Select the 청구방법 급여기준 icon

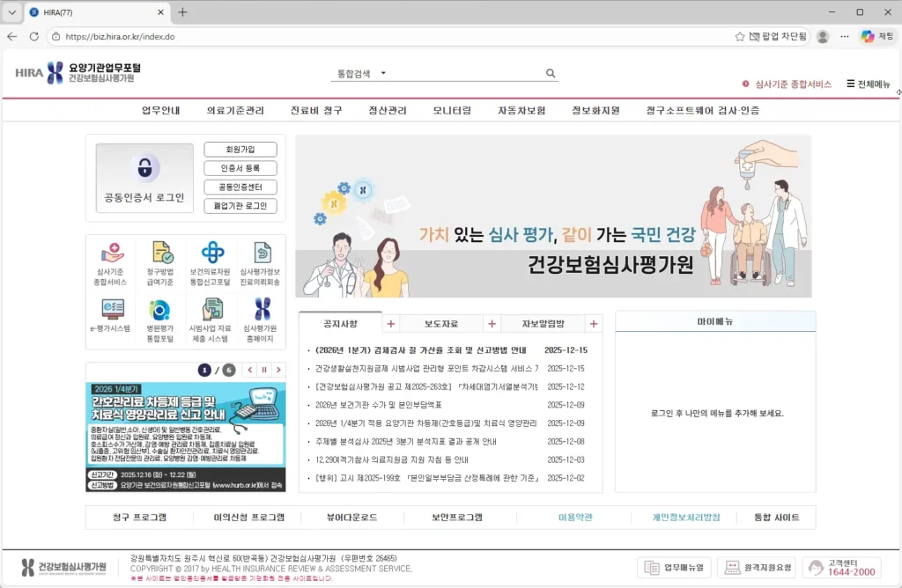click(159, 261)
